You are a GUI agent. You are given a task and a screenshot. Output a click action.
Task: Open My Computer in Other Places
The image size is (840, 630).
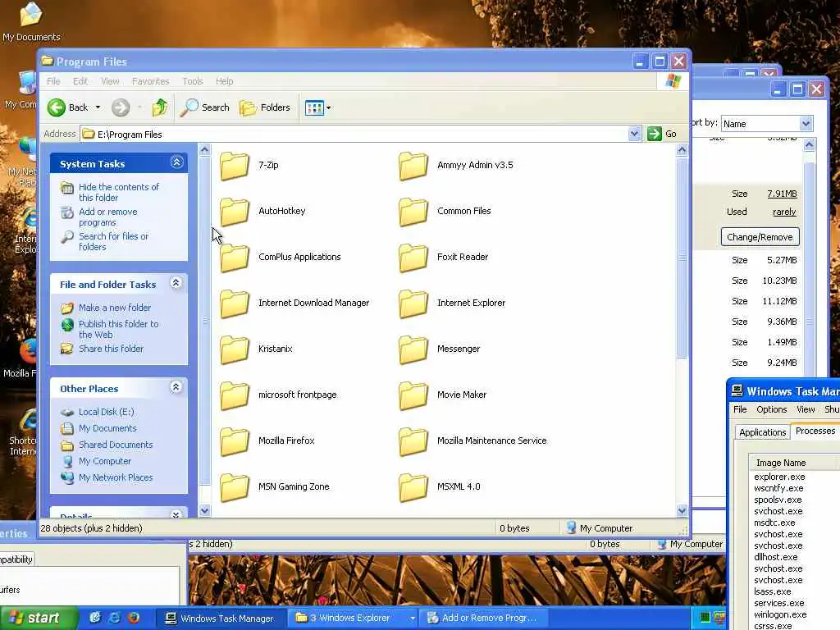click(x=104, y=461)
